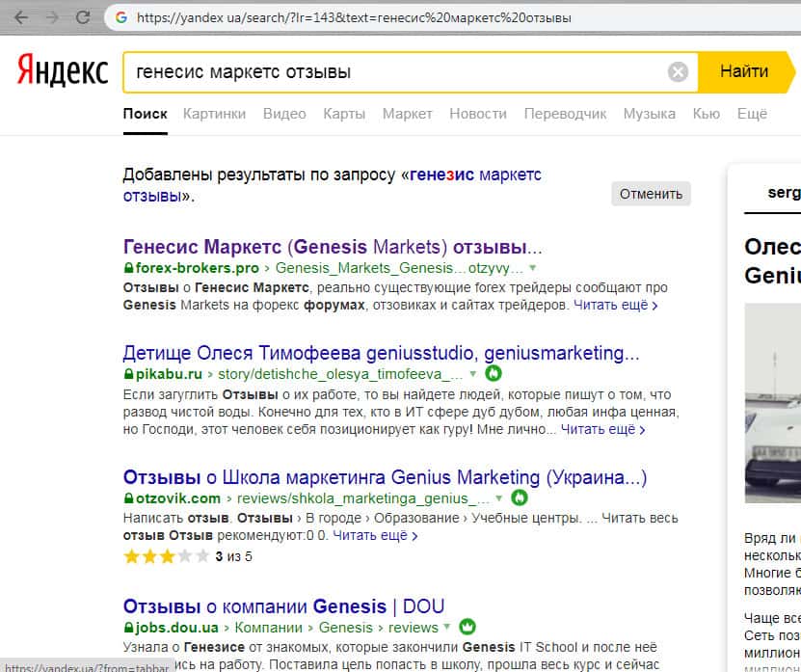Screen dimensions: 801x672
Task: Click the lock icon next to otzovik.com
Action: point(129,497)
